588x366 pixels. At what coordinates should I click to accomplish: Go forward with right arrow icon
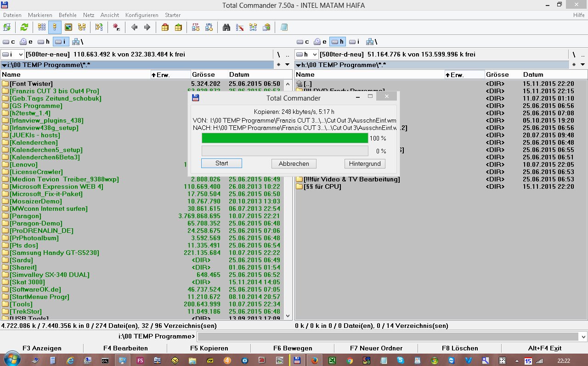147,27
